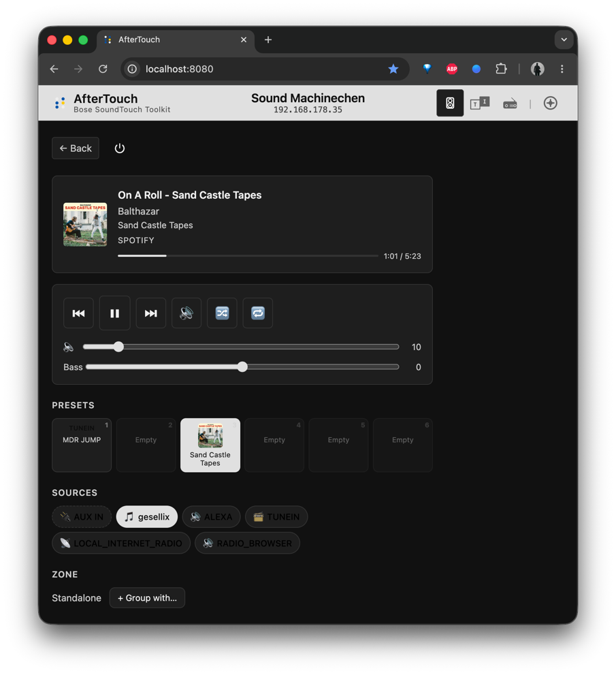Click the device IP address 192.168.178.35
This screenshot has height=675, width=616.
coord(308,110)
